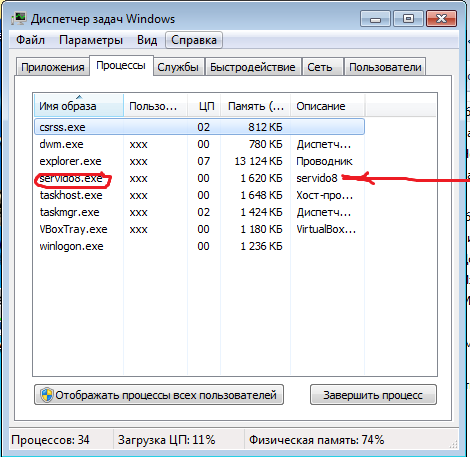The image size is (470, 457).
Task: Switch to the Быстродействие tab
Action: point(253,67)
